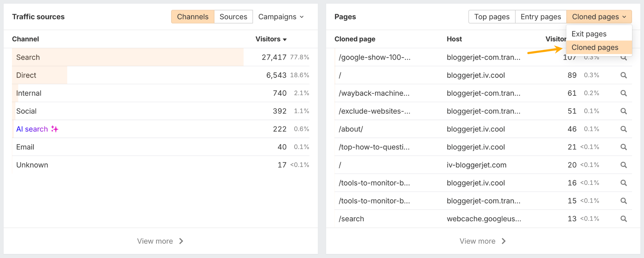The width and height of the screenshot is (644, 258).
Task: Switch to Entry pages tab
Action: (541, 17)
